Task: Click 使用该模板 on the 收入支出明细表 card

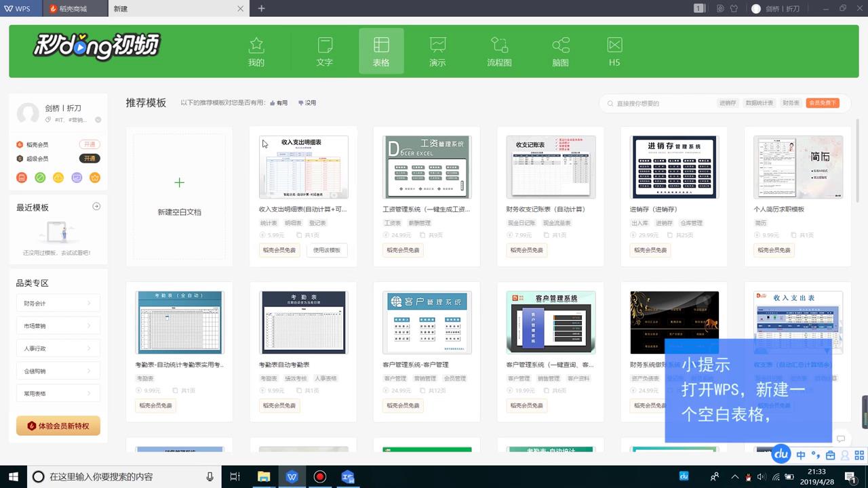Action: coord(327,250)
